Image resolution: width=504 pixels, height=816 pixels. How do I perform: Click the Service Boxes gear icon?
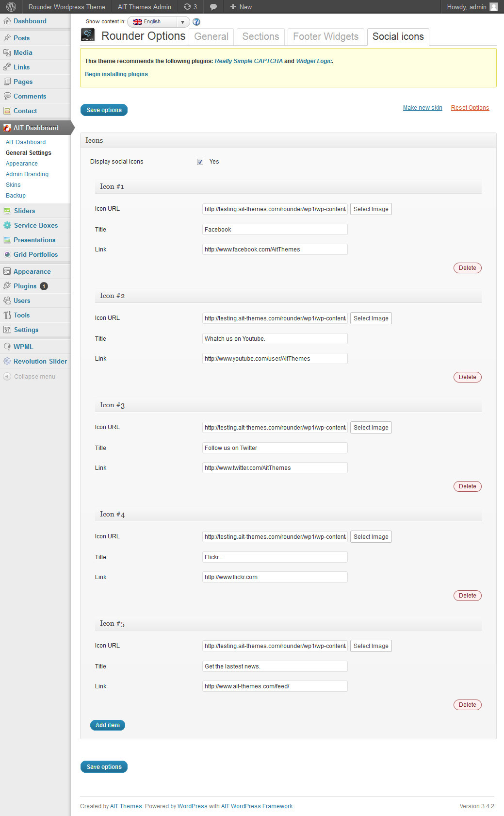(x=7, y=225)
